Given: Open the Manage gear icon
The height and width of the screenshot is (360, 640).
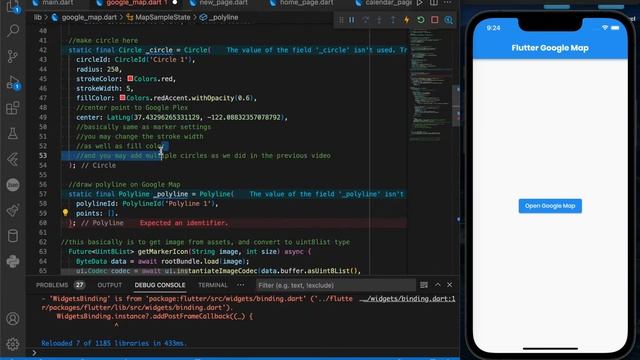Looking at the screenshot, I should click(x=13, y=344).
